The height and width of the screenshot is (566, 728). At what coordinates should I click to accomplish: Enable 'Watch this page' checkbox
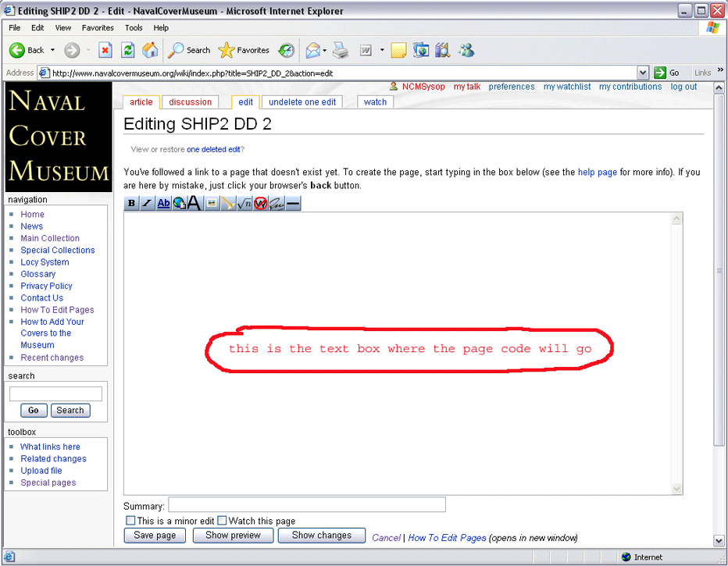coord(222,521)
